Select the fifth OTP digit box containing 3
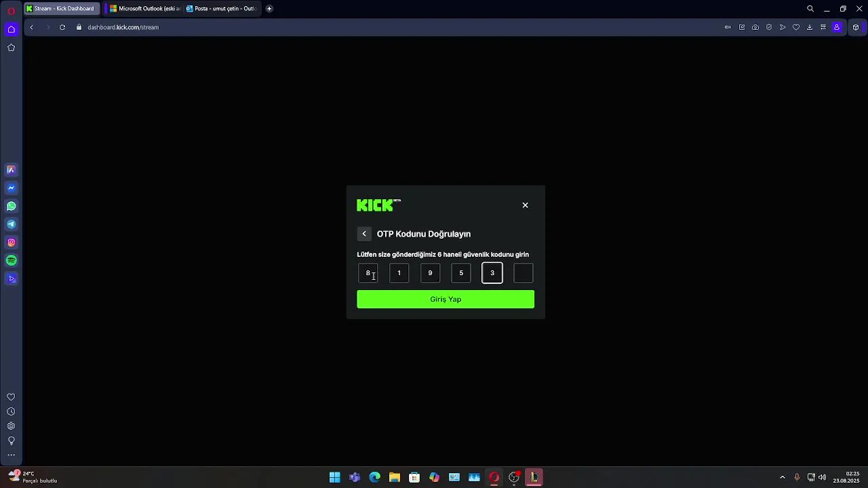The height and width of the screenshot is (488, 868). [492, 273]
